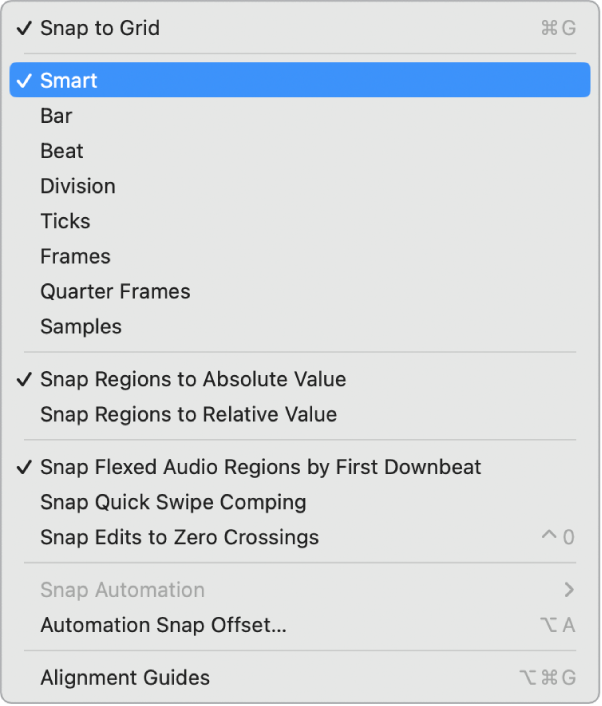
Task: Click the checkmark next to Snap to Grid
Action: (x=24, y=28)
